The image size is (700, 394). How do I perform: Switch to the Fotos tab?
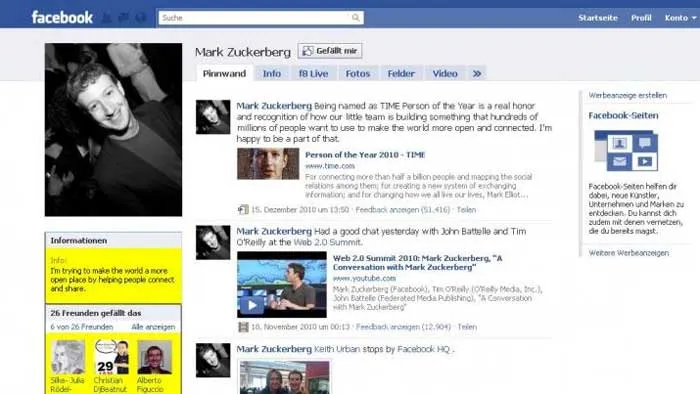[358, 74]
